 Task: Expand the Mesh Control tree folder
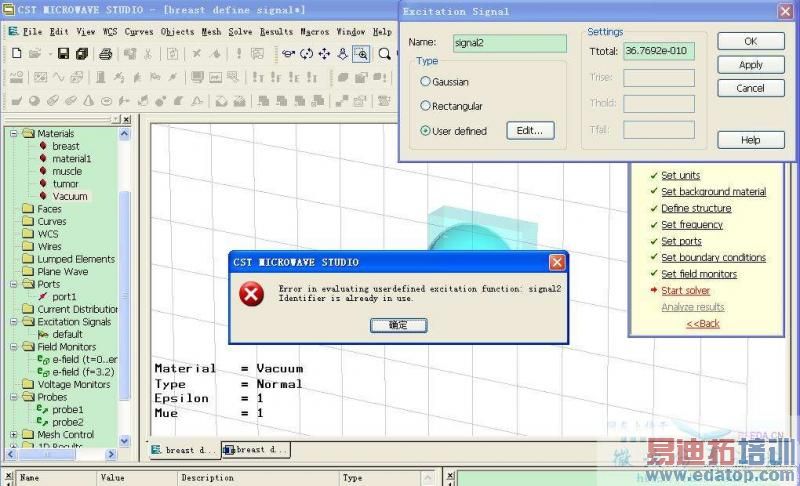[14, 434]
